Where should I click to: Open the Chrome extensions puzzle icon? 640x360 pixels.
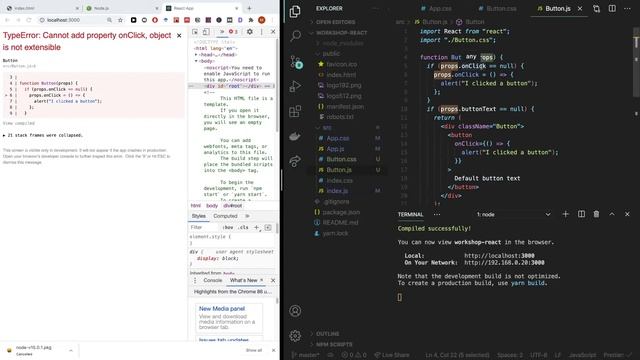(x=251, y=20)
